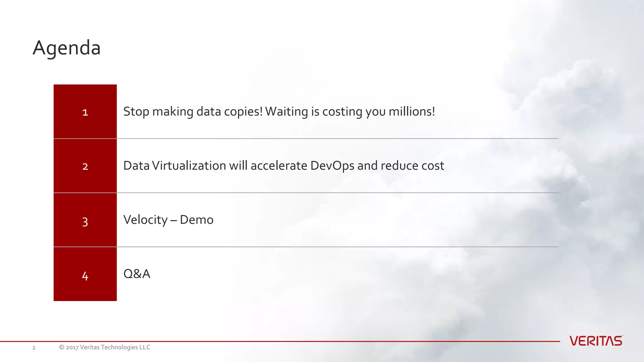Open 'Stop making data copies!' agenda item

coord(279,112)
